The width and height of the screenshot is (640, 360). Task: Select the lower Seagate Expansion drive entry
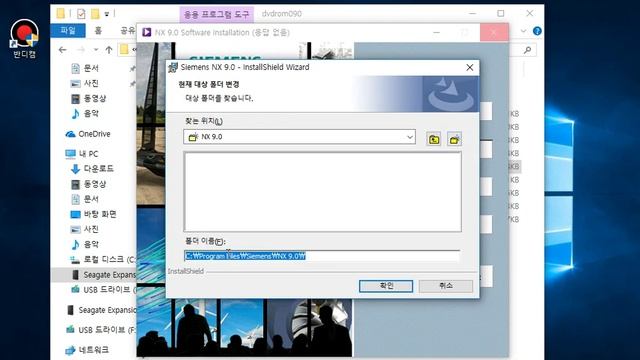click(x=101, y=310)
